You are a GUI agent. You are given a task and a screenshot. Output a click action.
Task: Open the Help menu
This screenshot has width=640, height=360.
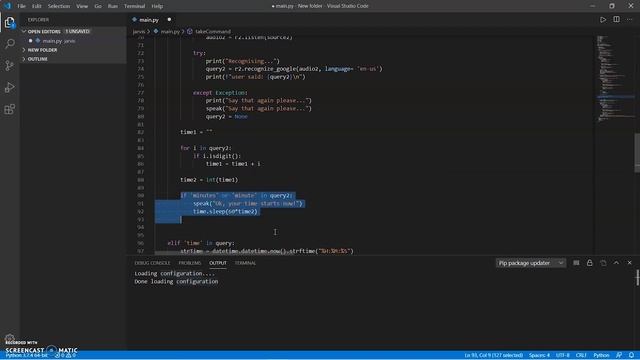pyautogui.click(x=157, y=6)
